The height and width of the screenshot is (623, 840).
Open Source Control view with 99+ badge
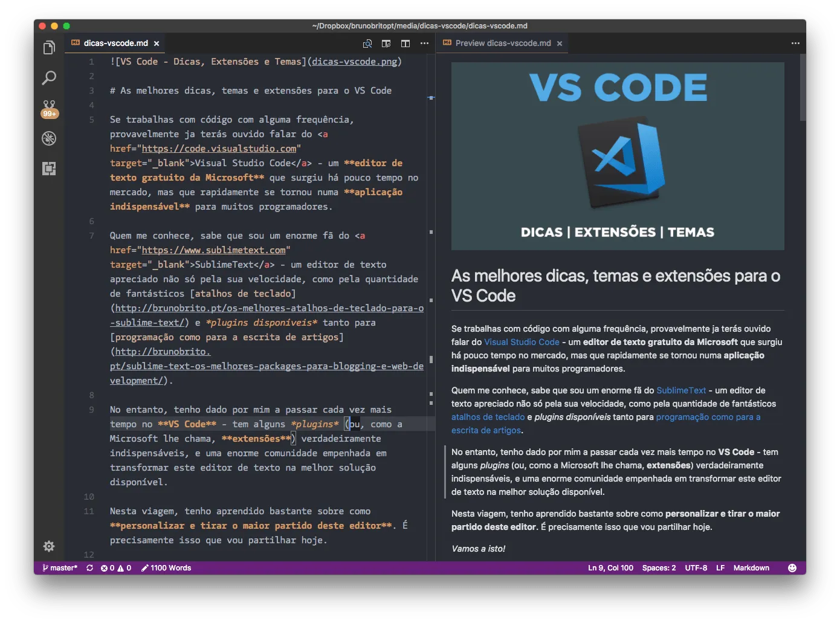tap(49, 109)
